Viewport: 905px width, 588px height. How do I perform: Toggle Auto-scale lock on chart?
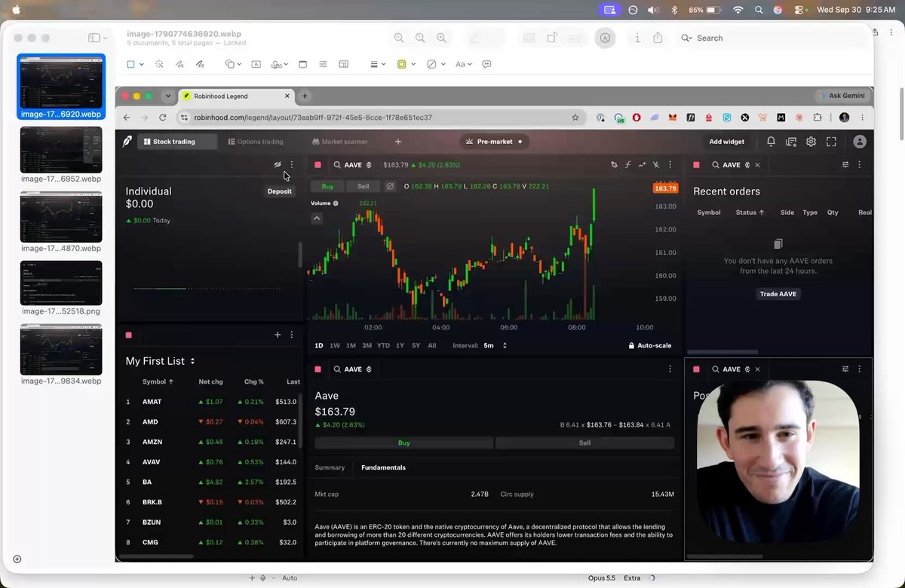pyautogui.click(x=649, y=345)
